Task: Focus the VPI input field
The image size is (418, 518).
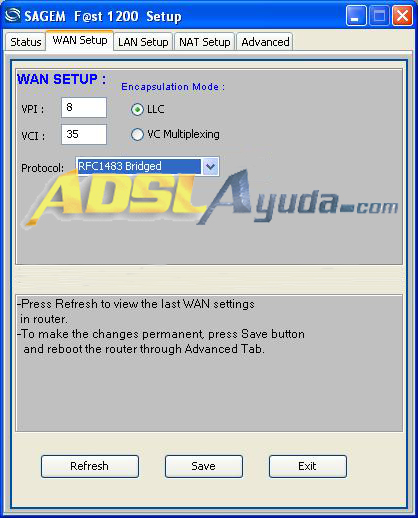Action: pos(84,107)
